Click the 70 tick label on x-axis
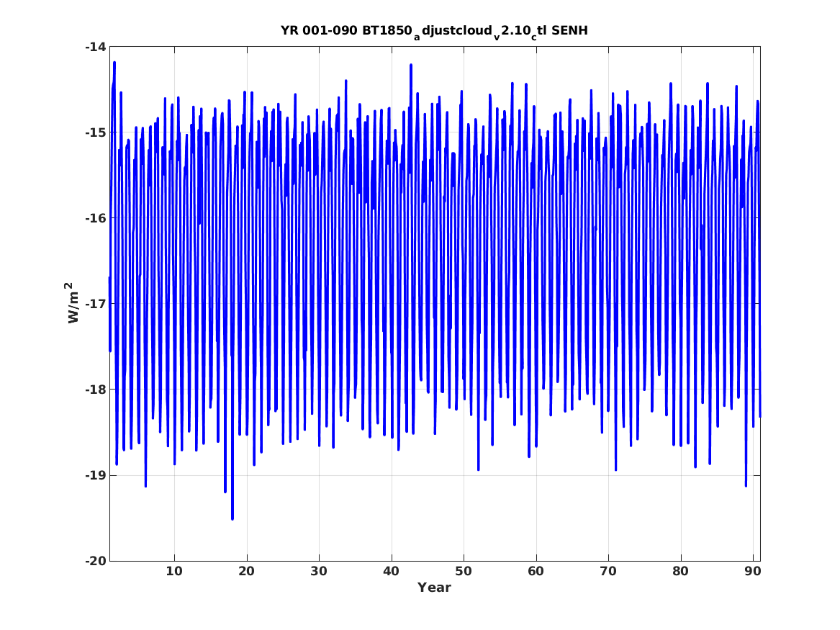This screenshot has width=840, height=630. pyautogui.click(x=608, y=572)
